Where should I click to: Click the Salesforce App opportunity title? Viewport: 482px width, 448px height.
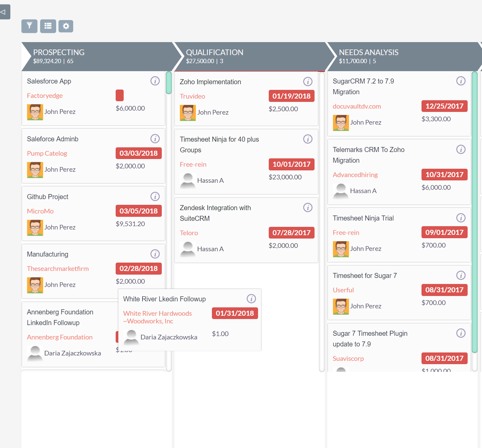click(x=49, y=81)
